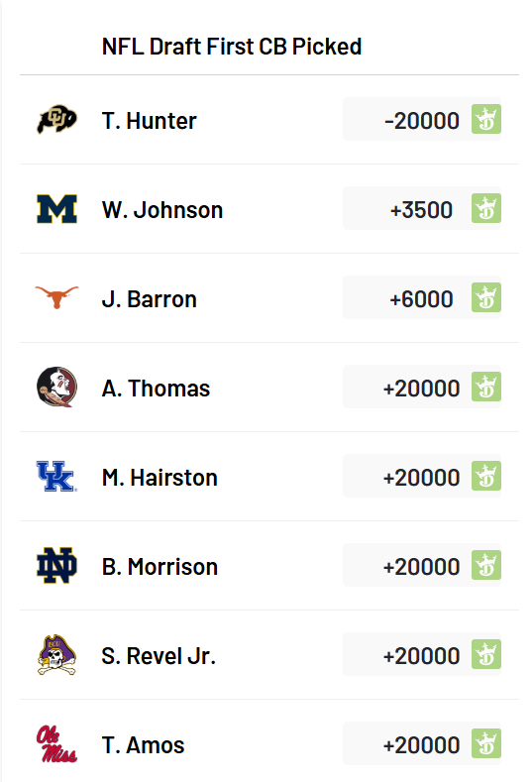Select T. Amos +20000 odds button

click(422, 744)
